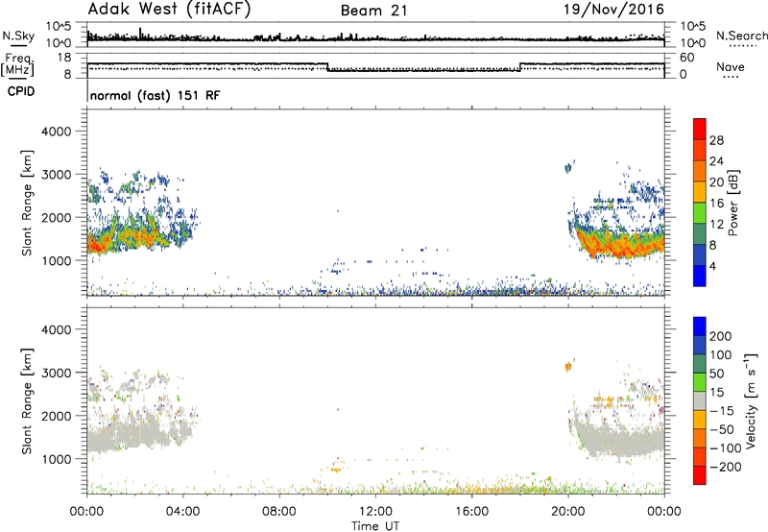Click the "60" tick on Nave axis
The image size is (768, 532).
[x=687, y=58]
